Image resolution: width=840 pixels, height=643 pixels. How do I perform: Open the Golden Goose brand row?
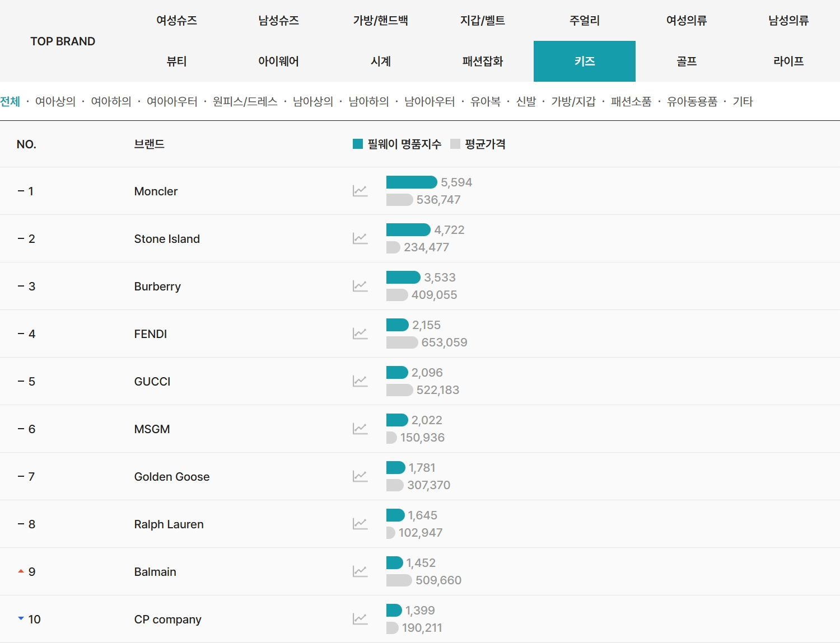pos(420,476)
